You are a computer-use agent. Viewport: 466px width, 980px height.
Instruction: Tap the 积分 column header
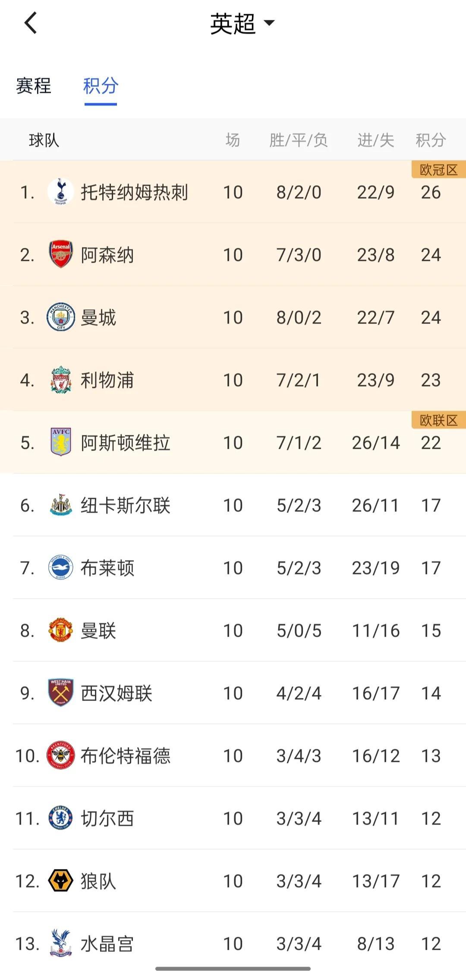tap(431, 140)
